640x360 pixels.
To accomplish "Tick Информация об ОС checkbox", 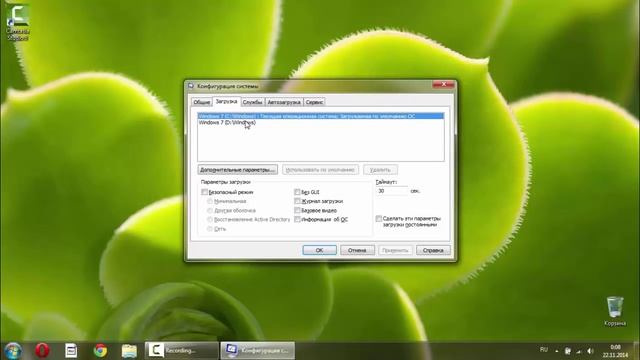I will tap(297, 220).
